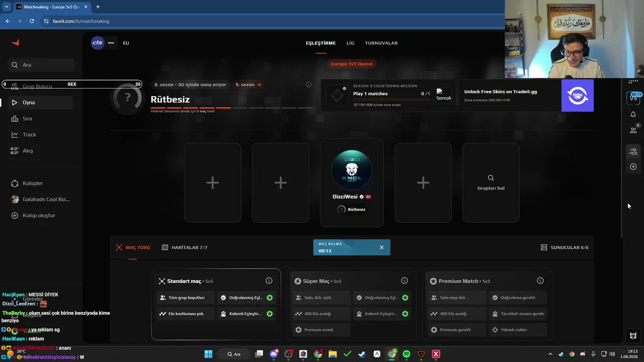This screenshot has height=362, width=644.
Task: Click the 9. sezon label
Action: (249, 84)
